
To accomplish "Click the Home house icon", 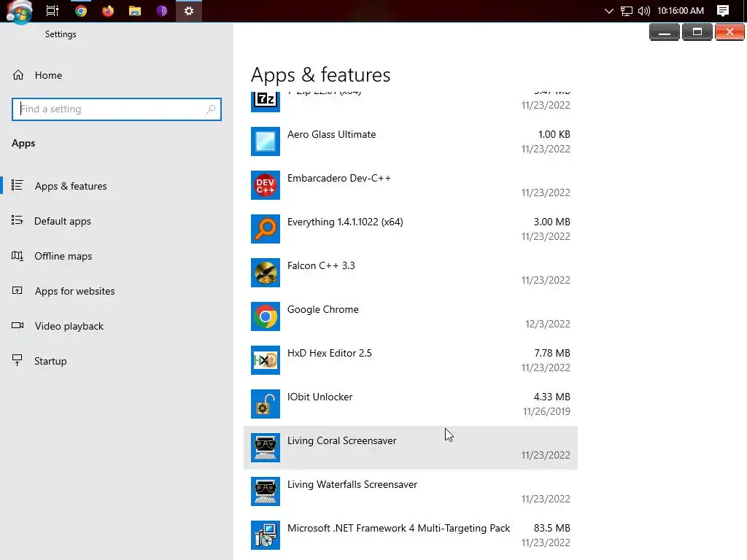I will 18,75.
